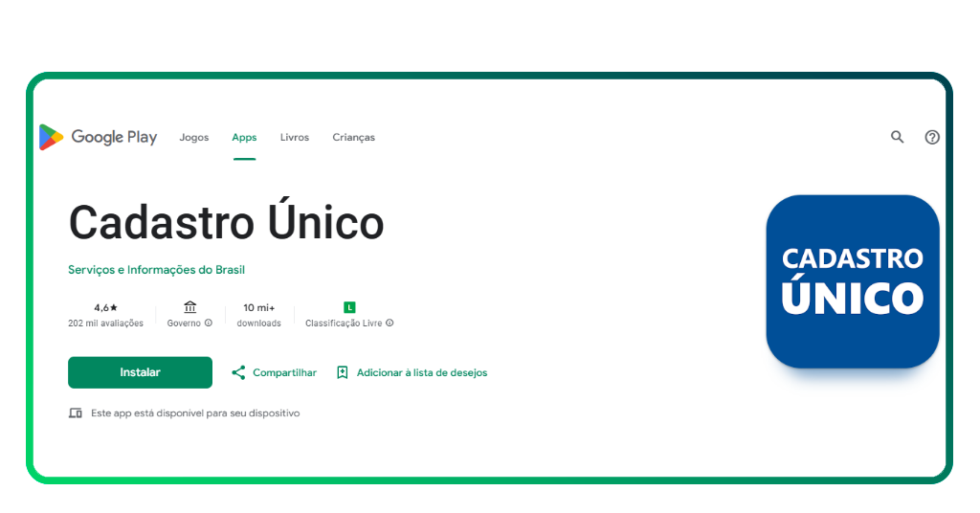This screenshot has width=980, height=513.
Task: Switch to the Livros tab
Action: [x=295, y=138]
